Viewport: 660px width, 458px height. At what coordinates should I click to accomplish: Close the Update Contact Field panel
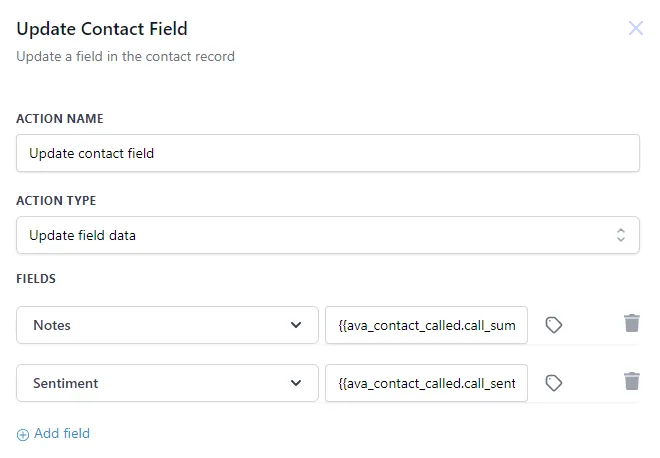pos(636,28)
